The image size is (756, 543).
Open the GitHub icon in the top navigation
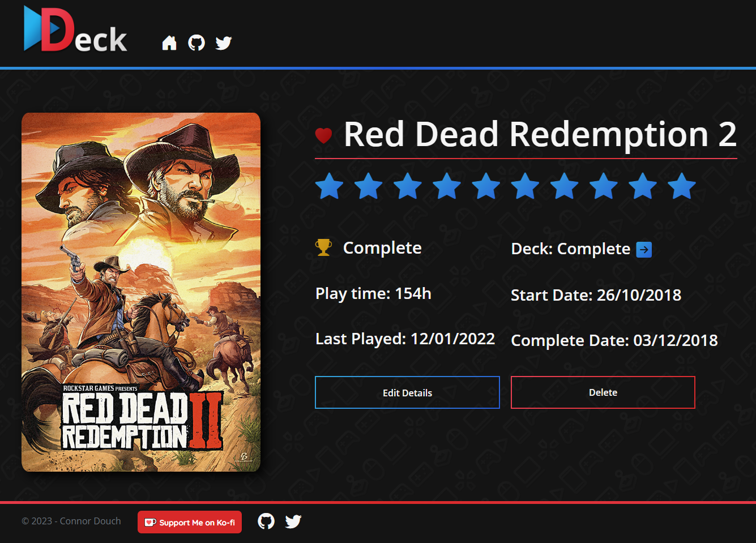pyautogui.click(x=197, y=42)
